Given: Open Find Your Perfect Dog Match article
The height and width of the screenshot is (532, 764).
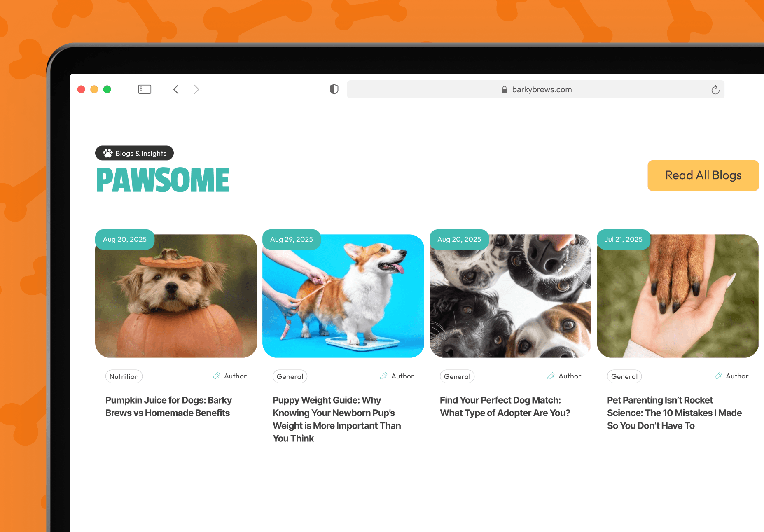Looking at the screenshot, I should click(x=505, y=406).
